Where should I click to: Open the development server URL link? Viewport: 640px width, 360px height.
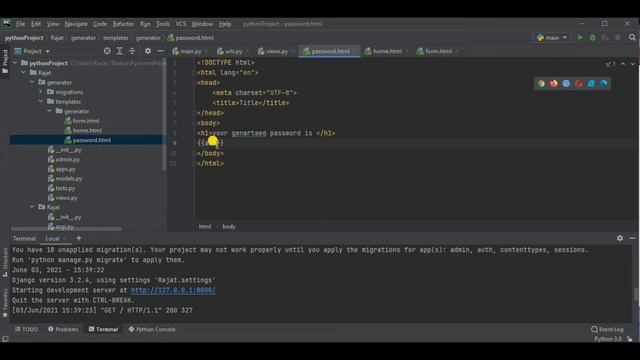click(173, 290)
